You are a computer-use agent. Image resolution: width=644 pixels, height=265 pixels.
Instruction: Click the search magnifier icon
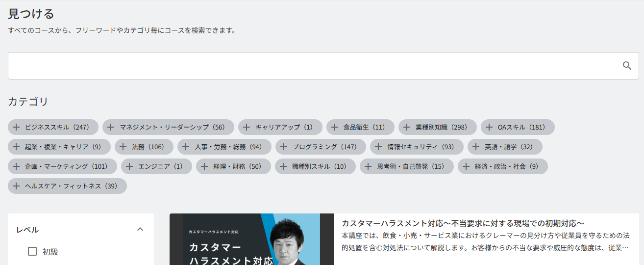click(x=627, y=66)
